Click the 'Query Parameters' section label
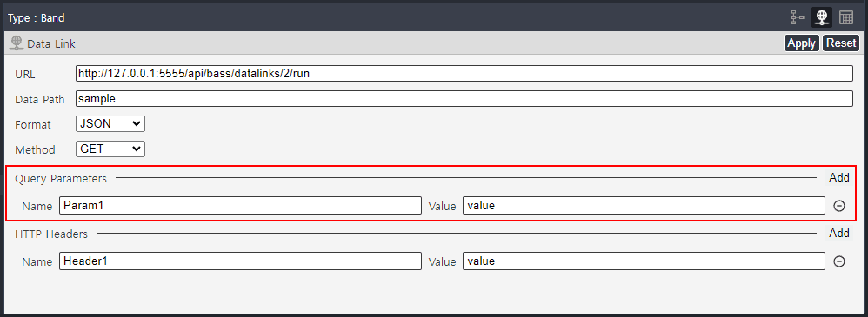 click(61, 178)
